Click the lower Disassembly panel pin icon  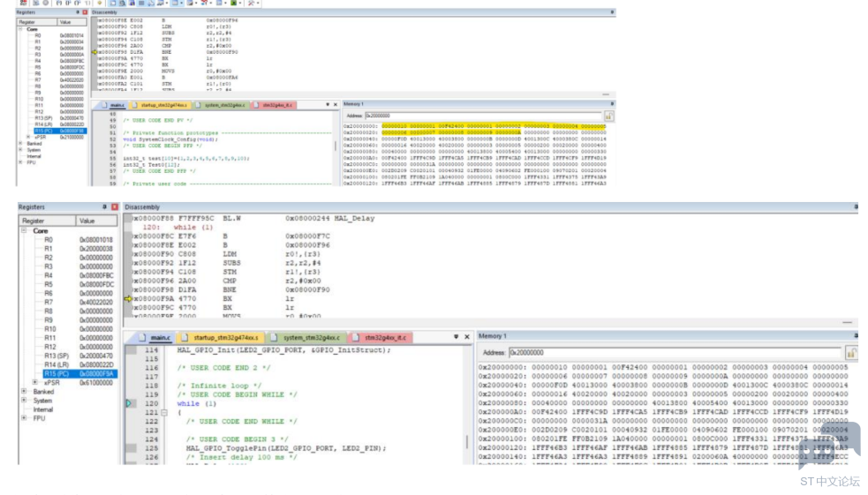click(856, 206)
